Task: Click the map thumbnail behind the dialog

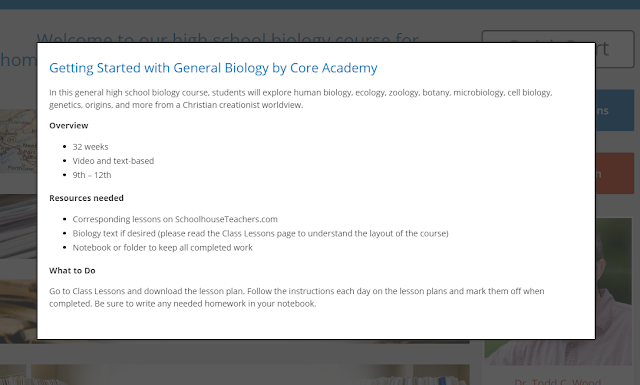Action: pyautogui.click(x=18, y=141)
